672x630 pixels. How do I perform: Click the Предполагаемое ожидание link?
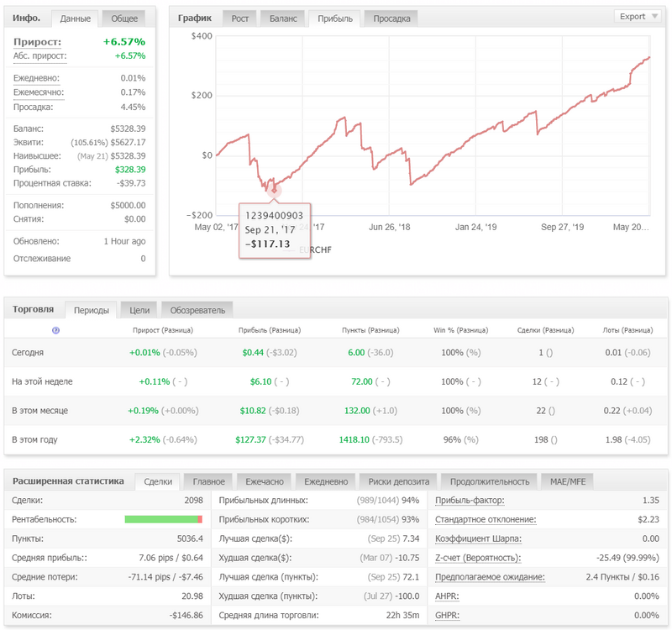click(x=490, y=577)
